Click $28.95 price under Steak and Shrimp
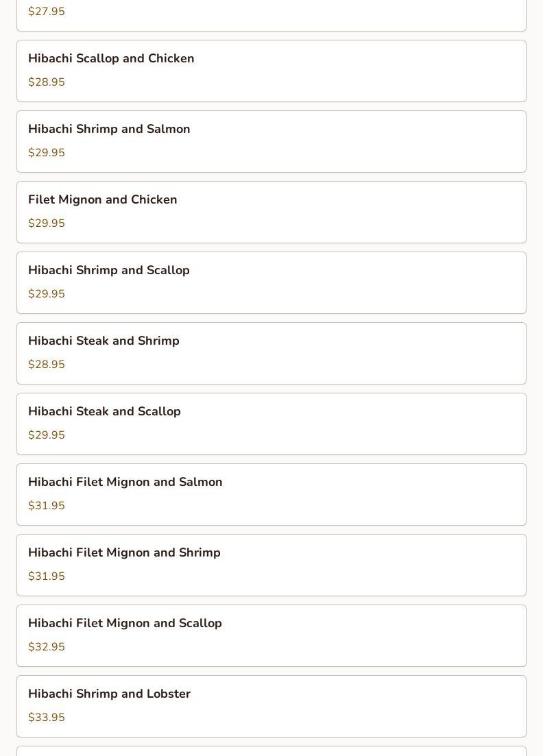Image resolution: width=543 pixels, height=756 pixels. point(47,365)
